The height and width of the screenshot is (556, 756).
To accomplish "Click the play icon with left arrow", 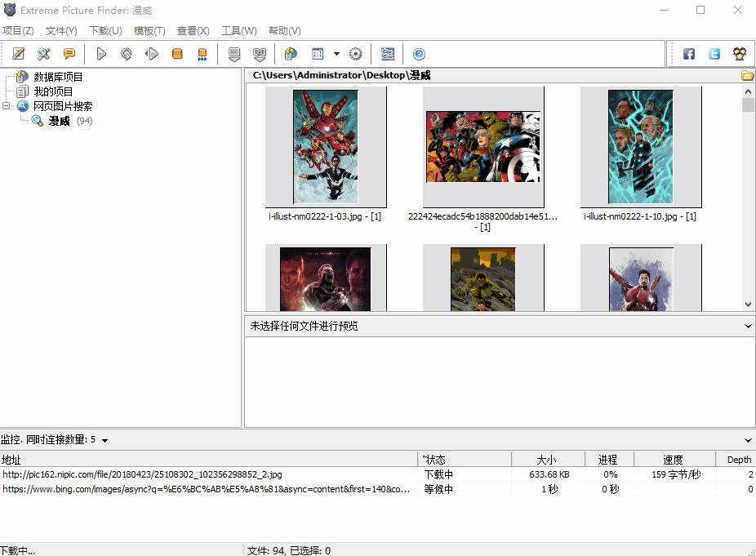I will [151, 54].
